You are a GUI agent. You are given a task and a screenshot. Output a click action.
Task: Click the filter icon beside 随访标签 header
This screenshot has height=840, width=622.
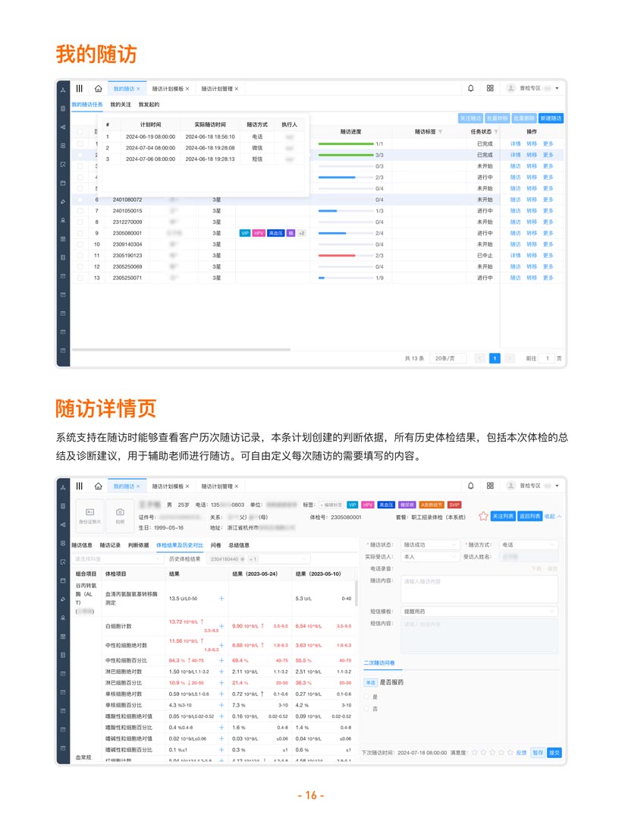point(441,132)
